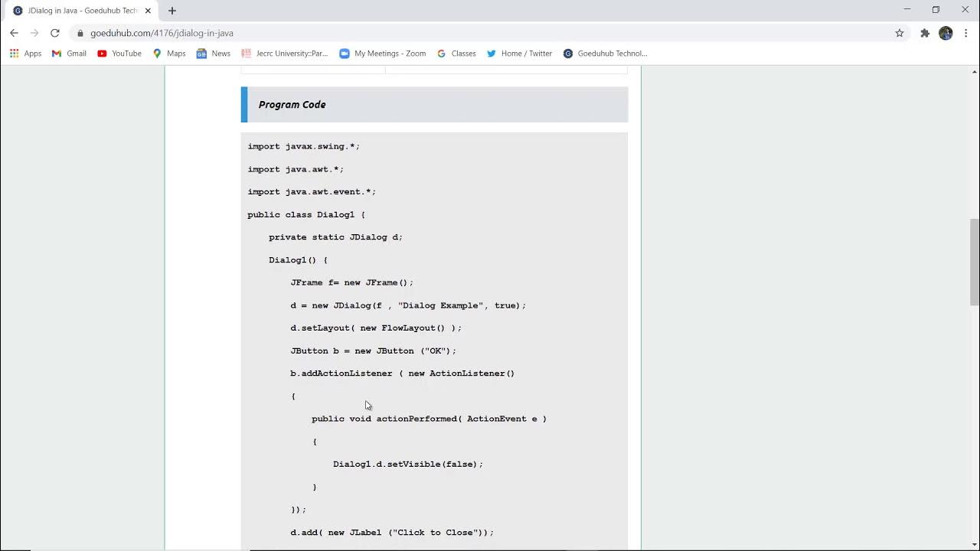Image resolution: width=980 pixels, height=551 pixels.
Task: Open the Classes bookmark
Action: pos(456,54)
